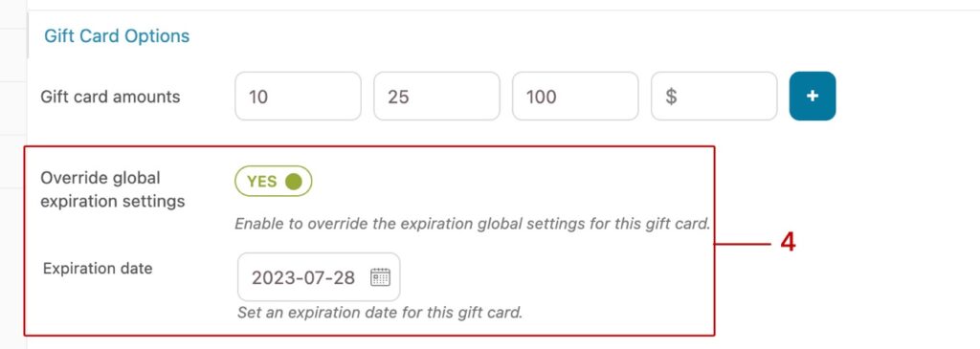Click the 2023-07-28 expiration date field
Viewport: 980px width, 349px height.
pyautogui.click(x=319, y=277)
